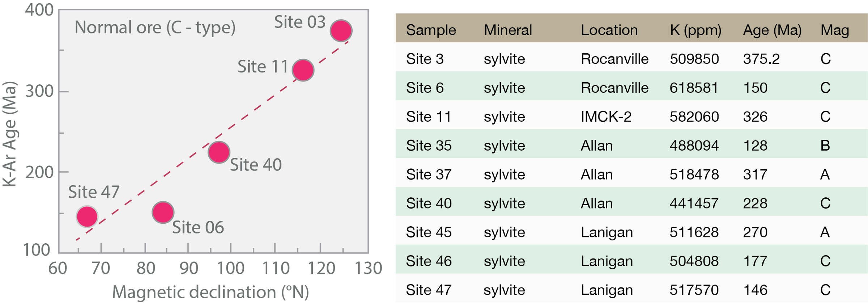Click the Site 47 pink marker

tap(87, 216)
